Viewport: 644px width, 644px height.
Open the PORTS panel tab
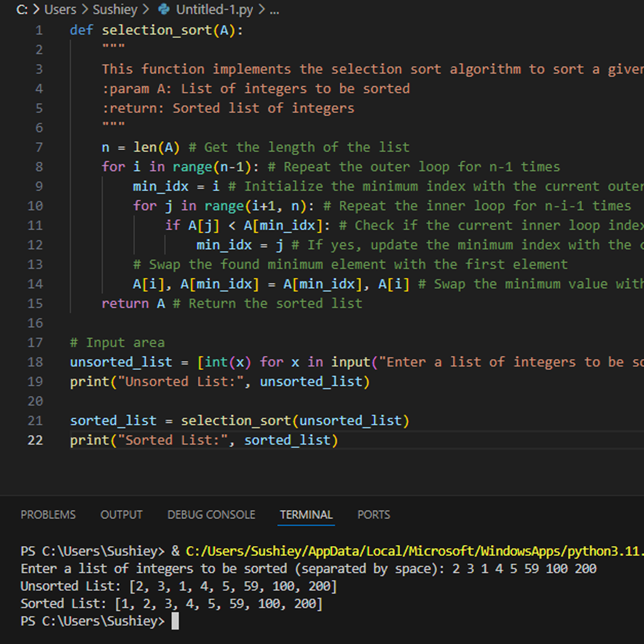click(x=374, y=514)
